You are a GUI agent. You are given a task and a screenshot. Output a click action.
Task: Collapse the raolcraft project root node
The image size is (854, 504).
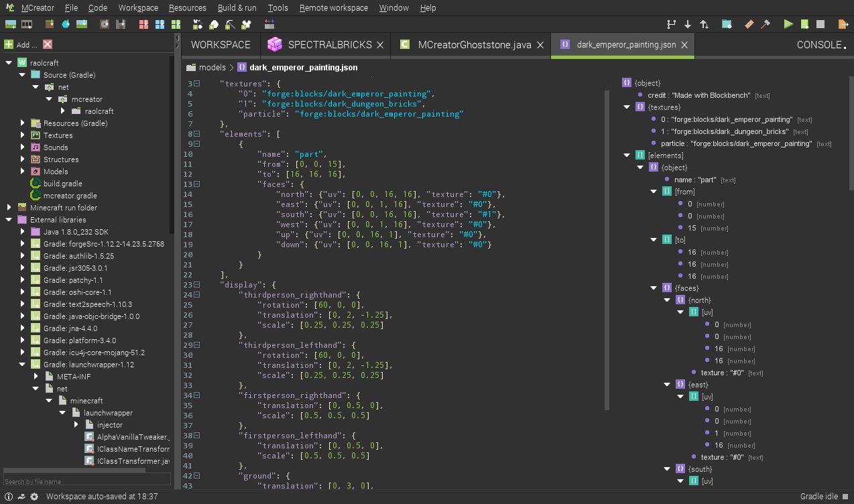pyautogui.click(x=9, y=63)
